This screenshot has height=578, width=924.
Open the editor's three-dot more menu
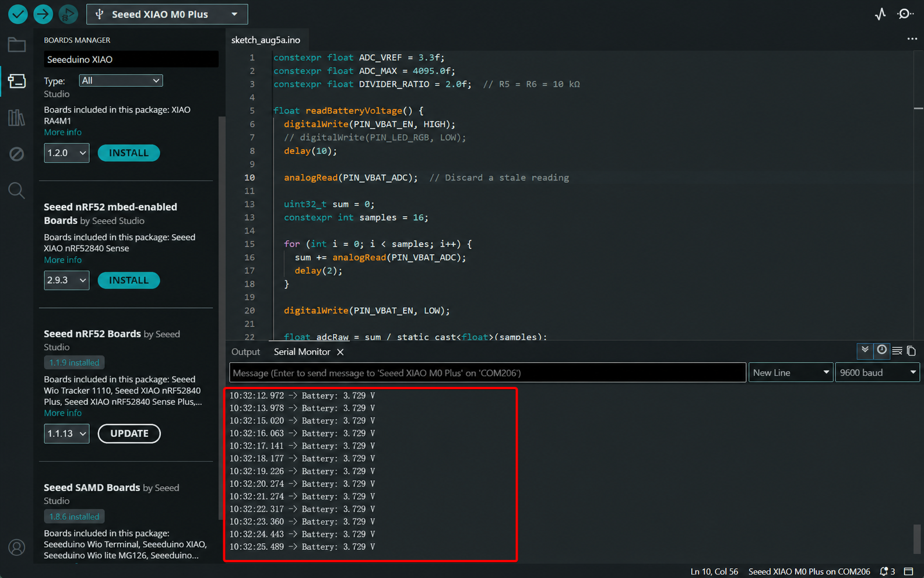click(x=912, y=39)
